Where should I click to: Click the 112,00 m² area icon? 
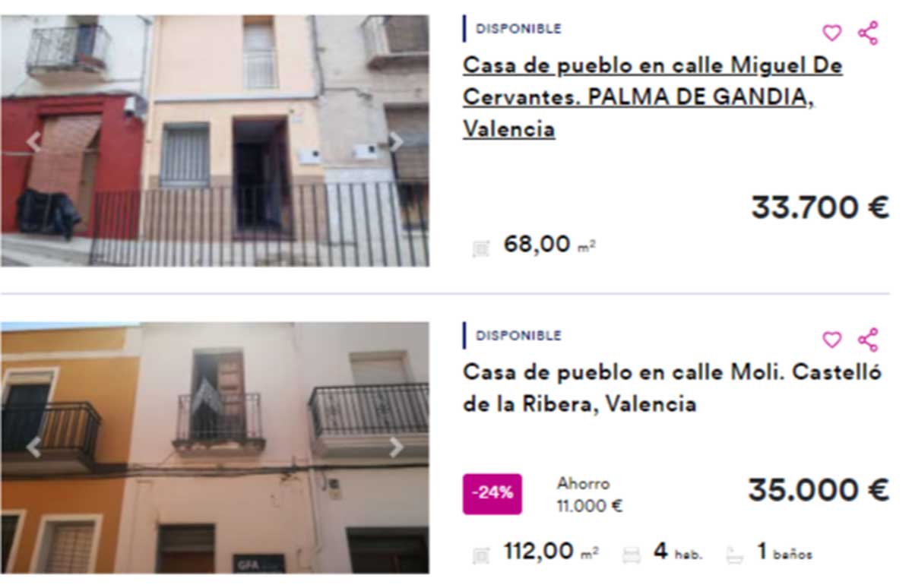point(480,555)
